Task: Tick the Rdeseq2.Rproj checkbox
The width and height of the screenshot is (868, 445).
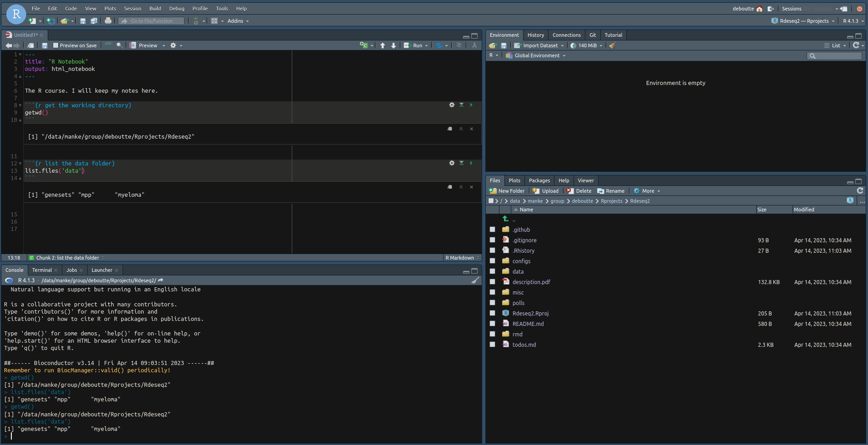Action: tap(492, 313)
